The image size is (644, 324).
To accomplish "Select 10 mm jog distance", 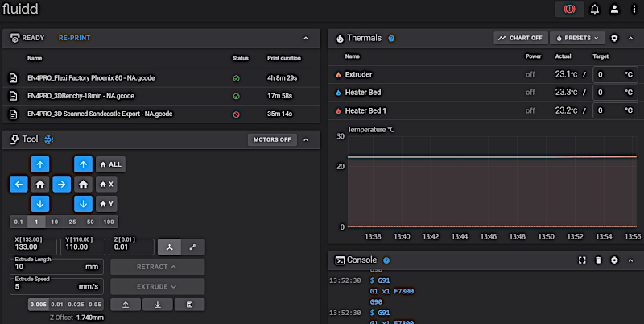I will [x=54, y=222].
